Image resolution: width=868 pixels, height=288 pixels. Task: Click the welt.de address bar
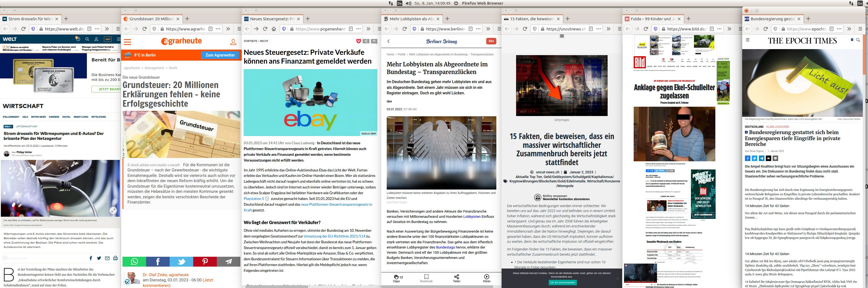coord(64,29)
